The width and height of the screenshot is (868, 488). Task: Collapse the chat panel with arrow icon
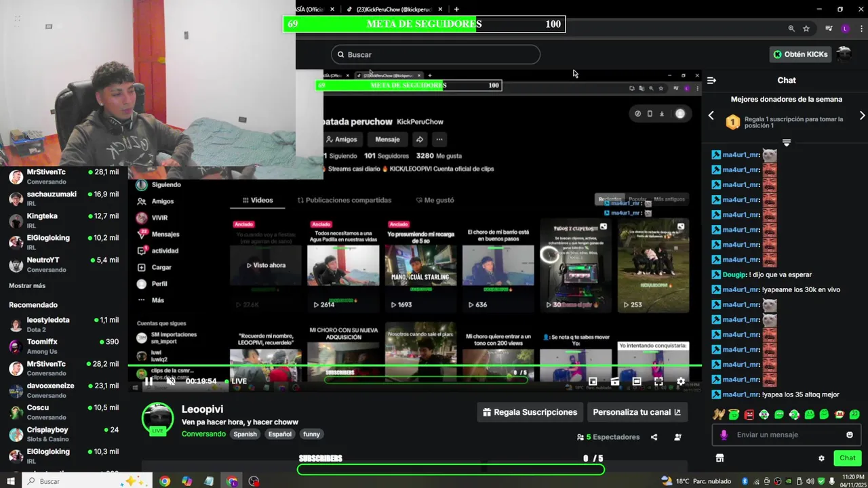pyautogui.click(x=711, y=80)
